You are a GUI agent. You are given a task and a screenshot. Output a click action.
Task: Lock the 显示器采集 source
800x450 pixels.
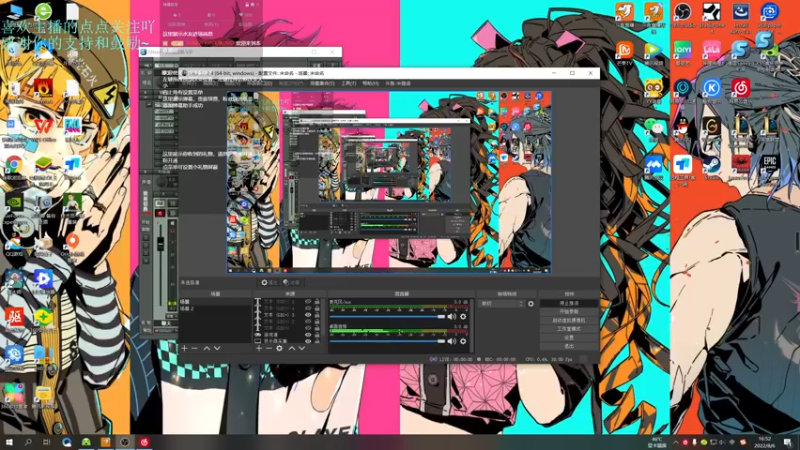tap(317, 341)
